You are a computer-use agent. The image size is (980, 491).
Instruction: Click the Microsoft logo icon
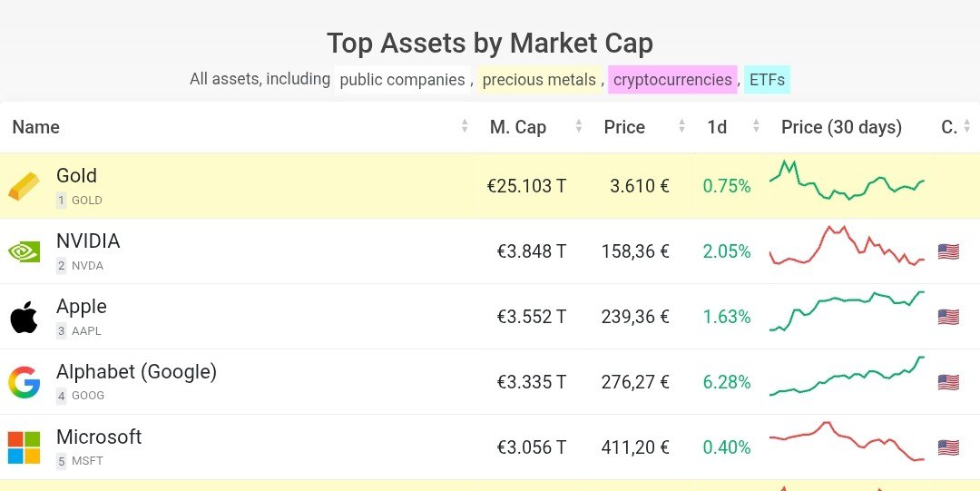pos(24,447)
